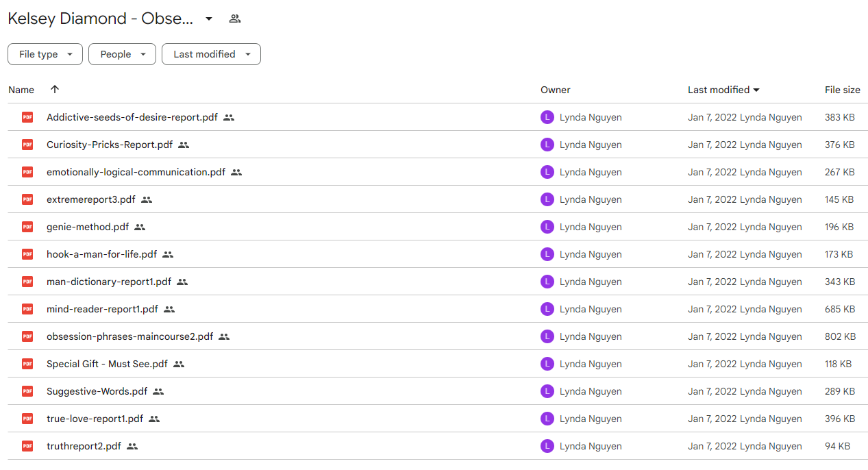
Task: Open Addictive-seeds-of-desire-report.pdf file name
Action: pos(132,117)
